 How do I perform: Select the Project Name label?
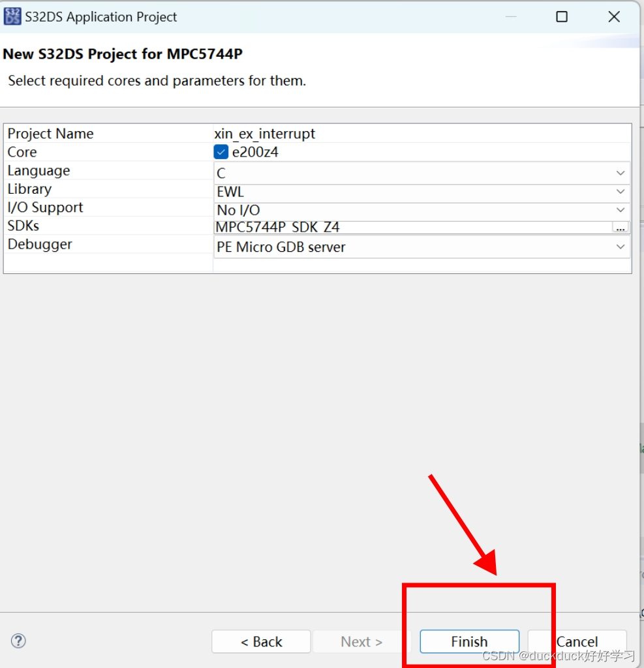[50, 134]
